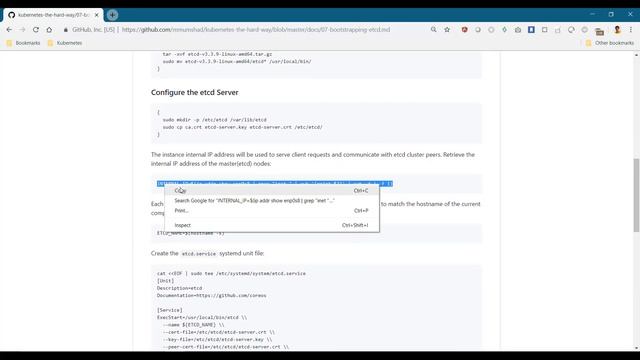
Task: Click the 'cat <<EOF | sudo tee' code line
Action: (x=231, y=273)
